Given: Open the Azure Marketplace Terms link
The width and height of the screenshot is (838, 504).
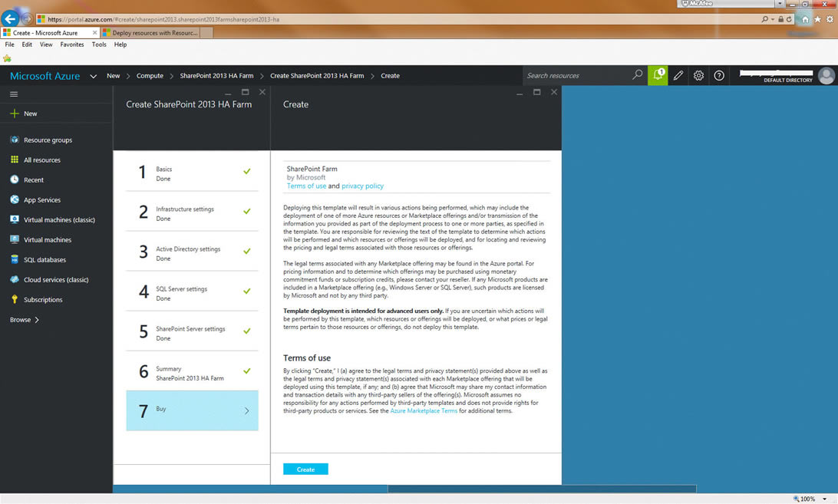Looking at the screenshot, I should (424, 411).
